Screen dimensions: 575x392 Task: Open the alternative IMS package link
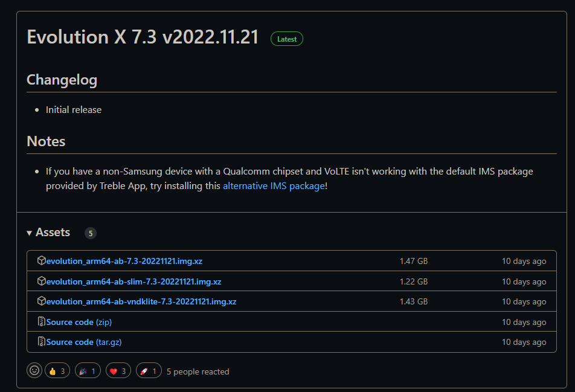(274, 186)
